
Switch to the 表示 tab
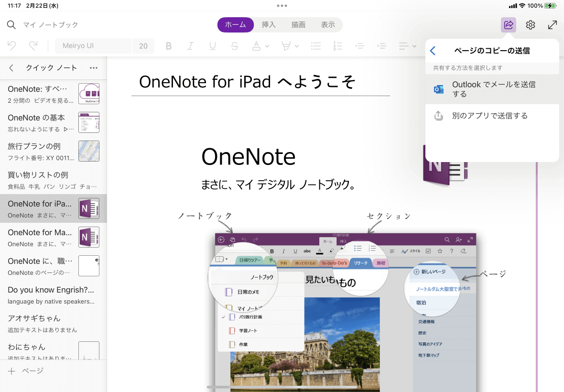click(328, 25)
